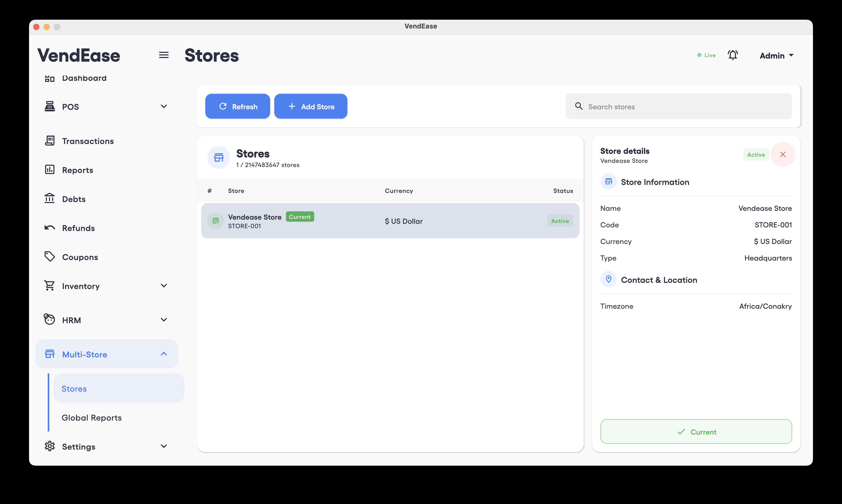Expand the HRM menu chevron
The image size is (842, 504).
164,320
